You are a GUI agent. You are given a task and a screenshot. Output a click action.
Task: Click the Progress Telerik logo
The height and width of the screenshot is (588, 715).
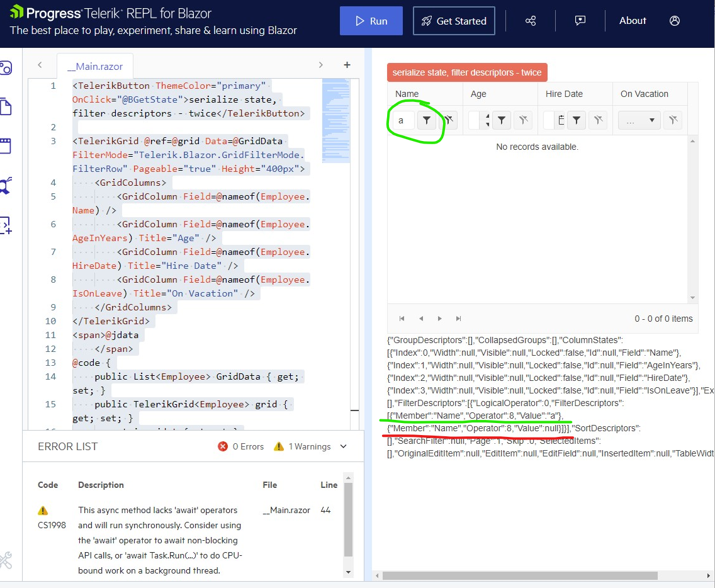[x=110, y=13]
